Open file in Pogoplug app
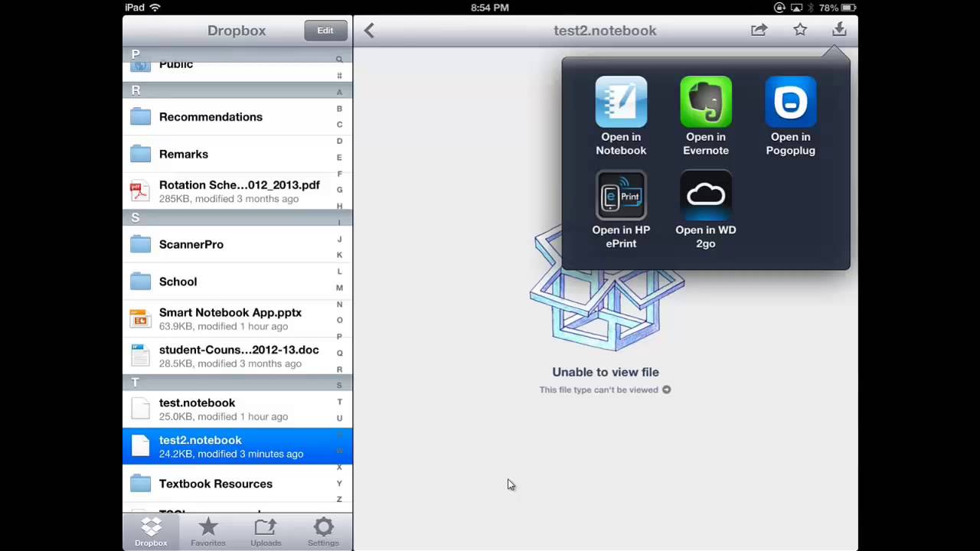The height and width of the screenshot is (551, 980). pyautogui.click(x=790, y=116)
